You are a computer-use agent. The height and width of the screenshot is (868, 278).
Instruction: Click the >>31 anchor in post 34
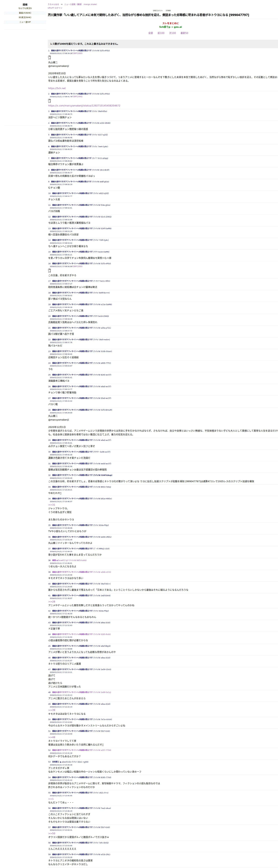click(x=52, y=505)
